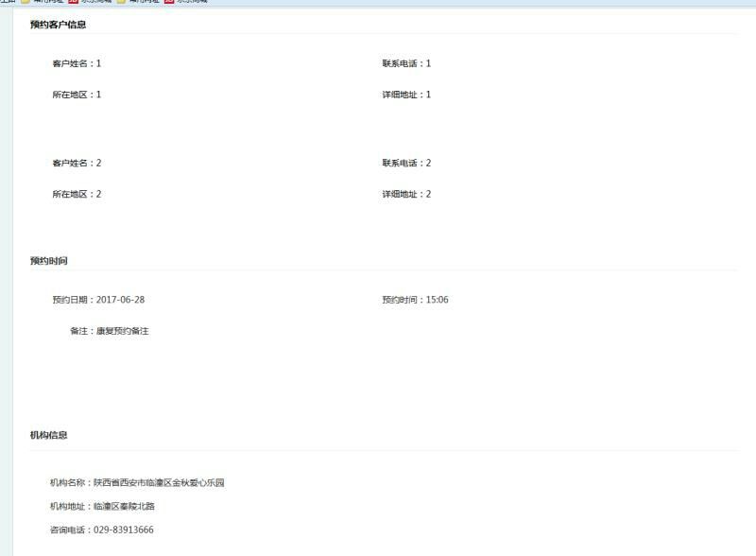
Task: Click the bold 预约时间 section heading
Action: coord(48,261)
